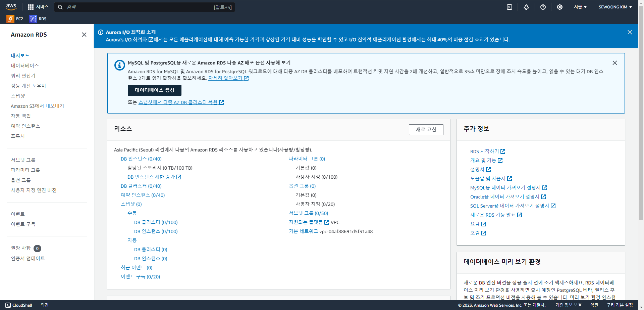This screenshot has width=644, height=310.
Task: Open 개요 및 기능 link
Action: pos(486,161)
